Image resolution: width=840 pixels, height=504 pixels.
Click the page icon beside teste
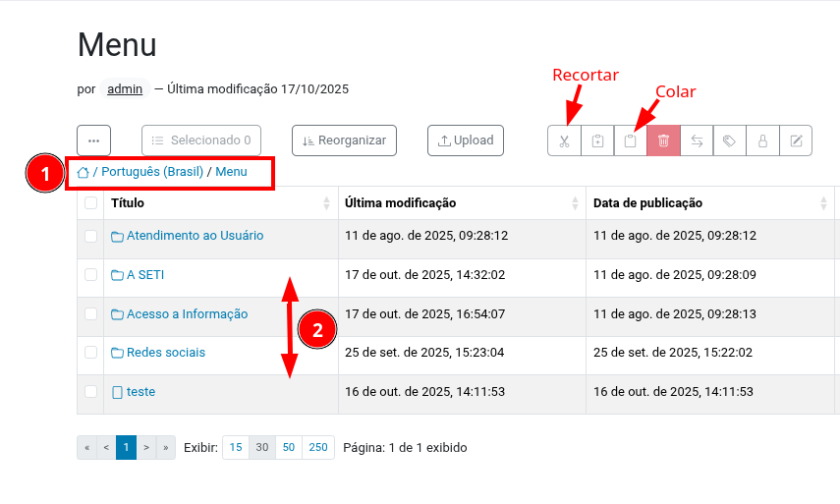[x=117, y=393]
